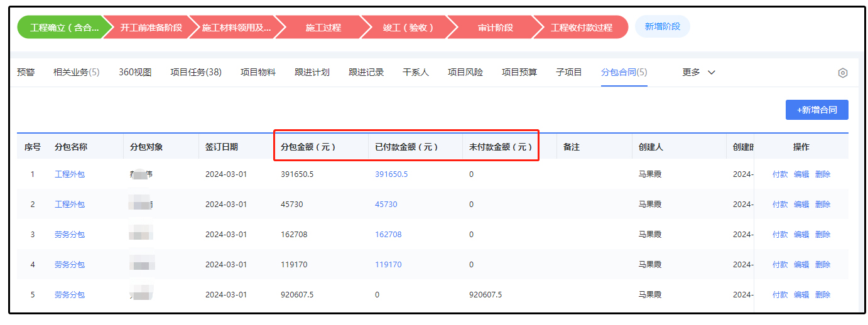This screenshot has width=868, height=325.
Task: Select the 施工过程 stage
Action: coord(323,28)
